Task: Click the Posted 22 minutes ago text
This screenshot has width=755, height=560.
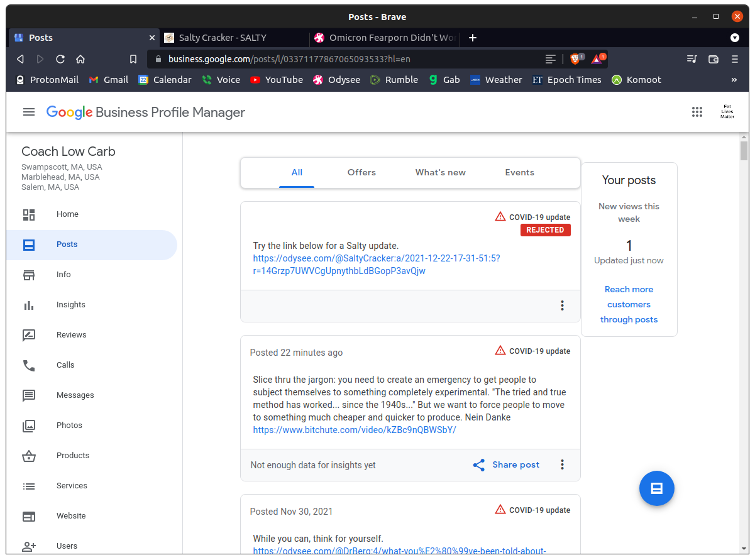Action: coord(296,353)
